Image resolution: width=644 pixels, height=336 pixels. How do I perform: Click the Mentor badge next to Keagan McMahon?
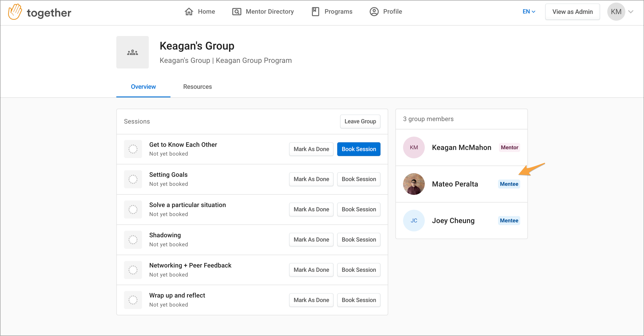click(509, 147)
